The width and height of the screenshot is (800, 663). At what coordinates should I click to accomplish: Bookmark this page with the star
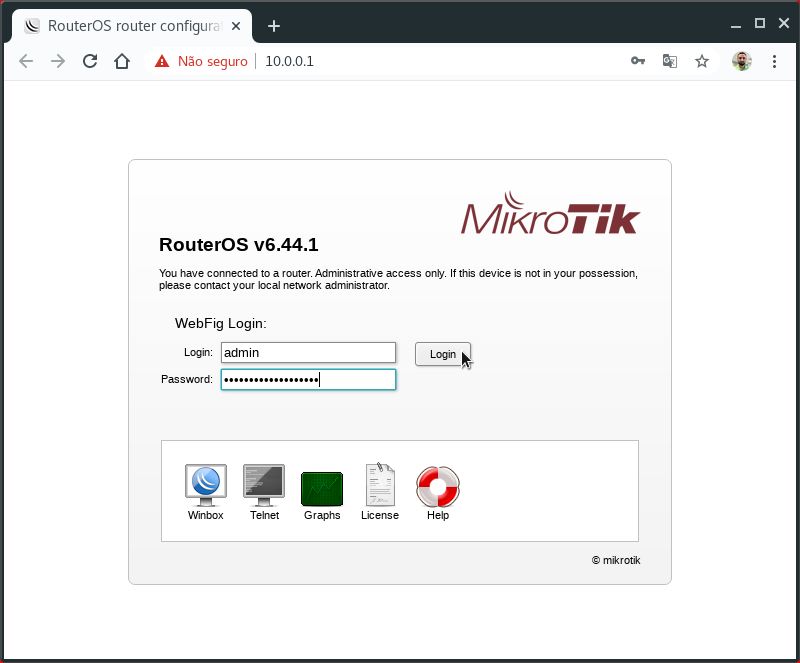[x=702, y=61]
